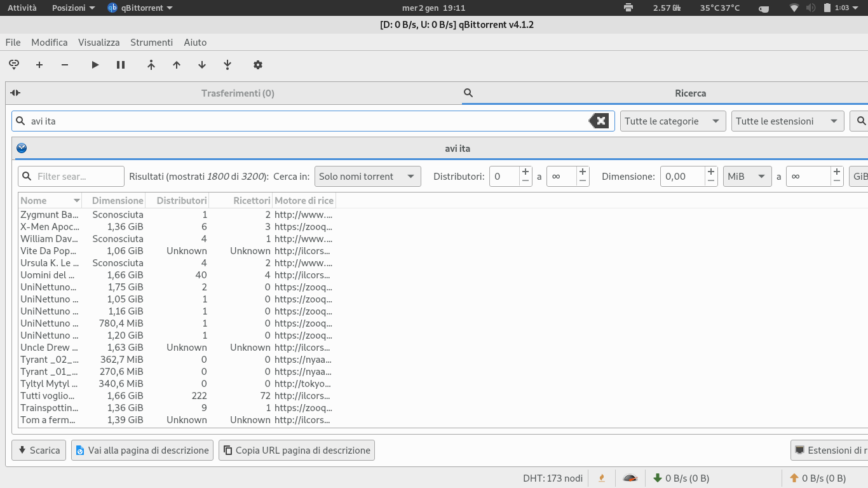Decrease minimum Dimensione with minus
Image resolution: width=868 pixels, height=488 pixels.
click(711, 181)
